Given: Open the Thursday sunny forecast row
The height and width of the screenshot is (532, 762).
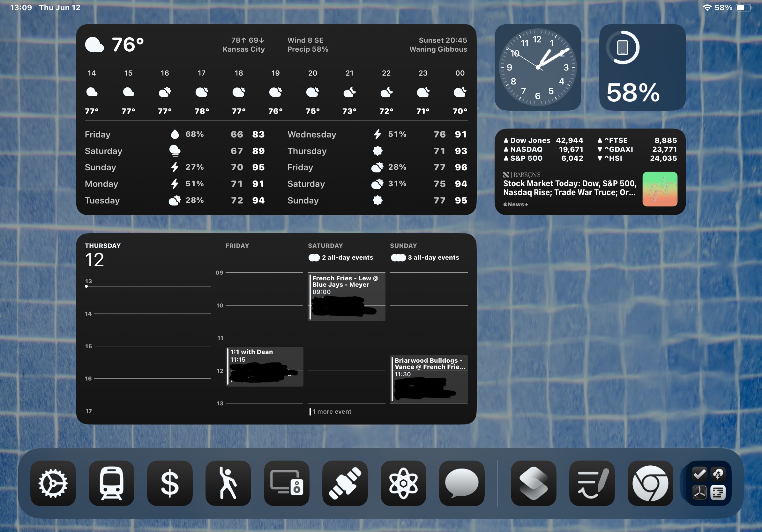Looking at the screenshot, I should [x=377, y=151].
